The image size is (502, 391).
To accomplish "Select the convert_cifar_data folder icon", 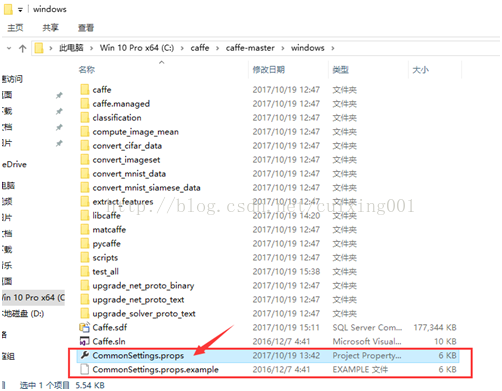I will point(85,145).
